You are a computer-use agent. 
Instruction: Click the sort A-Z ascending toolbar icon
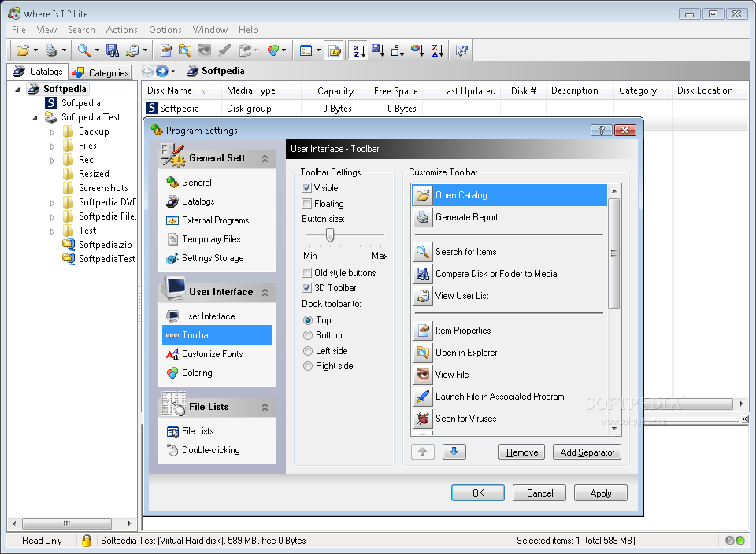(359, 50)
